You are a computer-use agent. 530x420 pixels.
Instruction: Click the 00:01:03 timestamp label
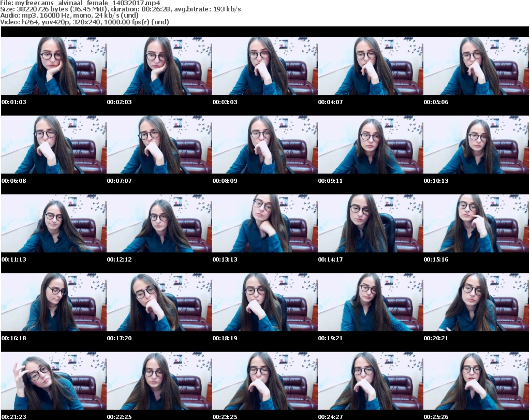pyautogui.click(x=14, y=102)
